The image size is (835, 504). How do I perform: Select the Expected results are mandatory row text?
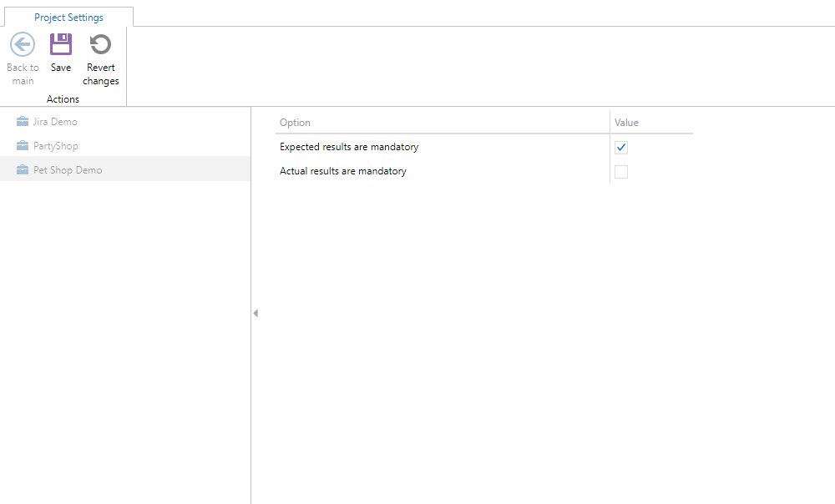tap(349, 147)
